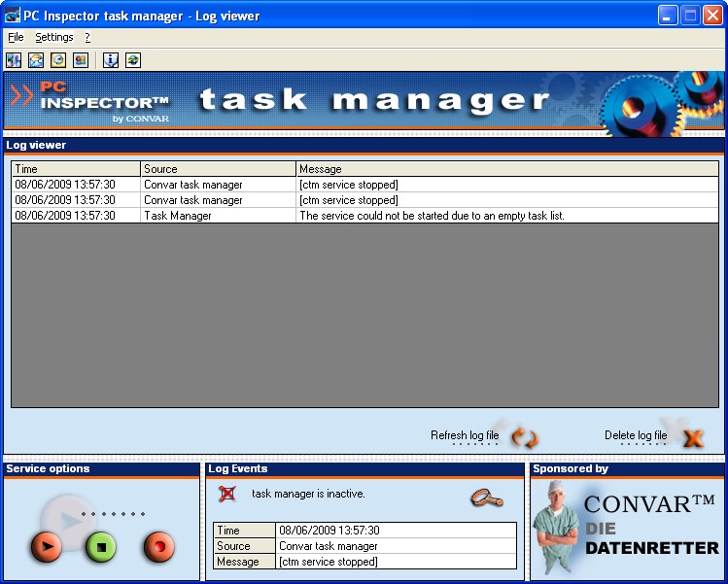Click the two-people users toolbar icon
The image size is (728, 584).
tap(81, 60)
